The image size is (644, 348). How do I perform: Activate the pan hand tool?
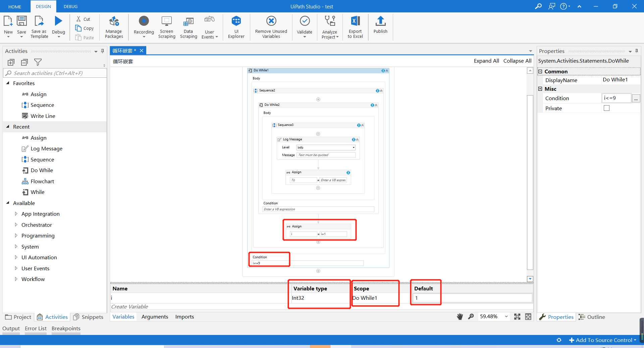click(460, 317)
